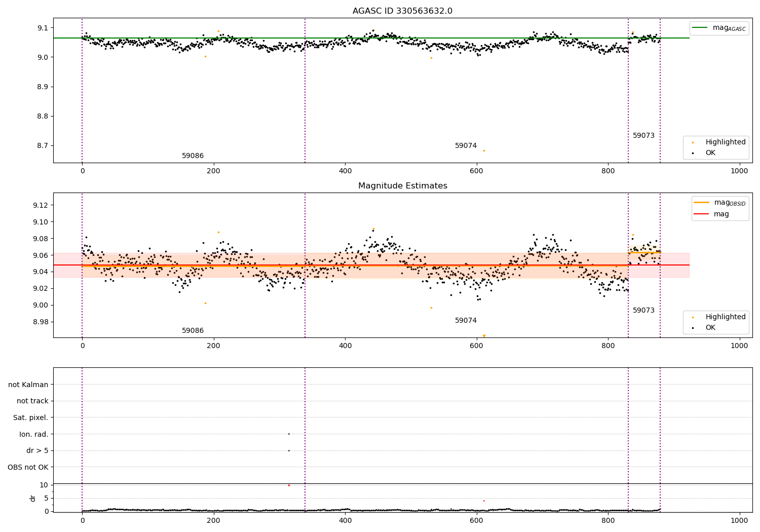Click the '8.8' y-axis tick label

pos(43,116)
